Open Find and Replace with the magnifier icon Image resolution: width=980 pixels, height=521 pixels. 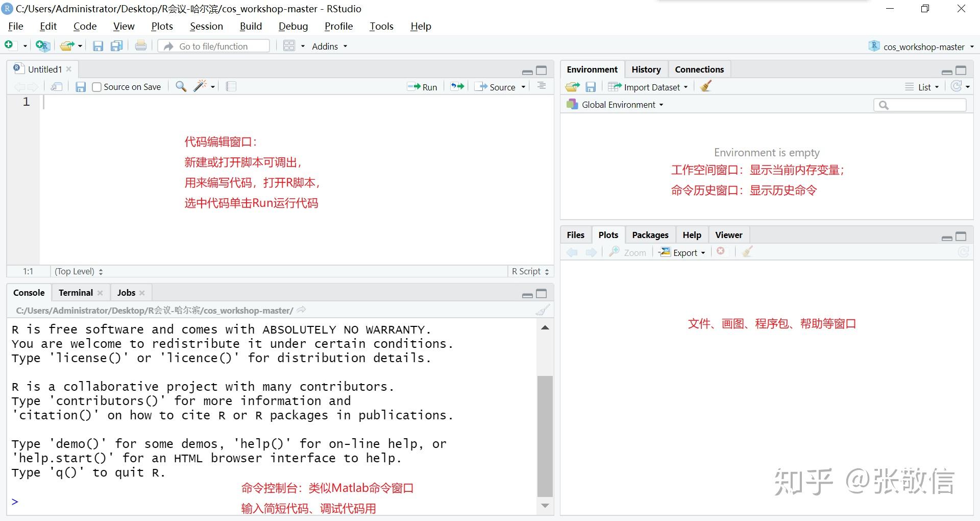coord(180,86)
